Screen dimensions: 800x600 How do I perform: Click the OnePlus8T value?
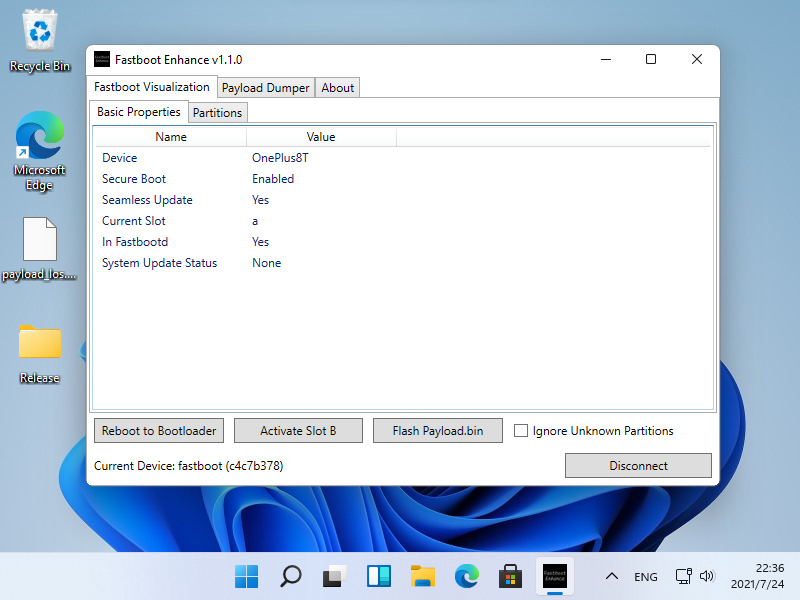pos(280,158)
